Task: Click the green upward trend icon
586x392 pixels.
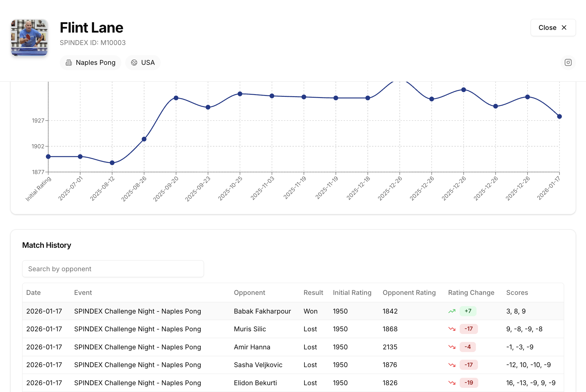Action: (452, 311)
